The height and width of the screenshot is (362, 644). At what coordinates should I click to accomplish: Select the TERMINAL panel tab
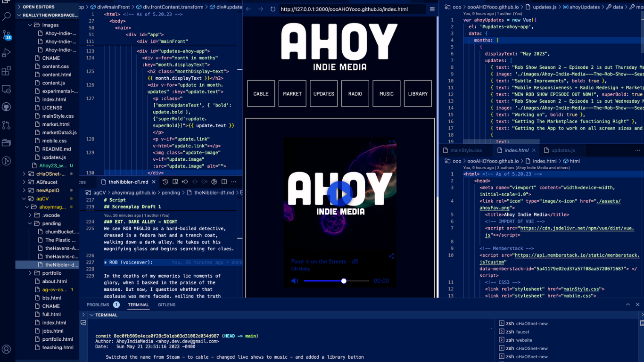[x=138, y=305]
